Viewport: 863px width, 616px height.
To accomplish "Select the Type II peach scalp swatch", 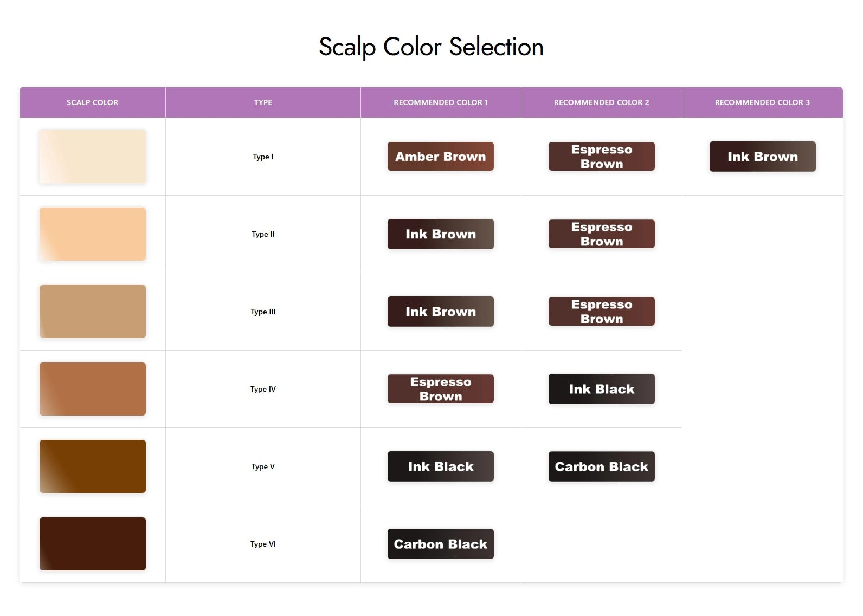I will [x=93, y=234].
